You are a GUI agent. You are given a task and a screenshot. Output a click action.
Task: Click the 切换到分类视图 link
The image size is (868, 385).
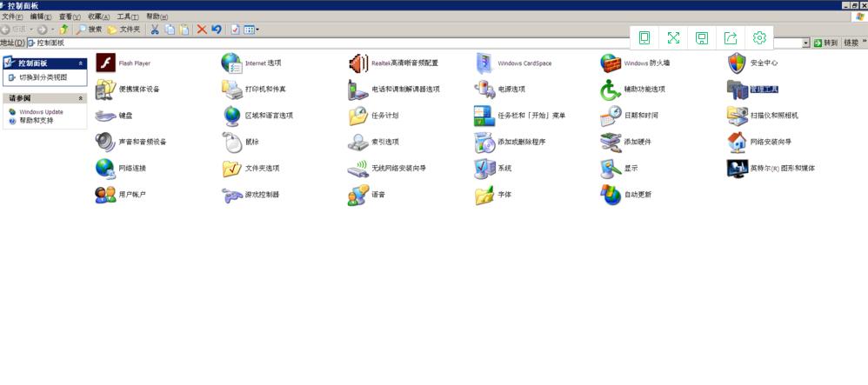[x=43, y=77]
